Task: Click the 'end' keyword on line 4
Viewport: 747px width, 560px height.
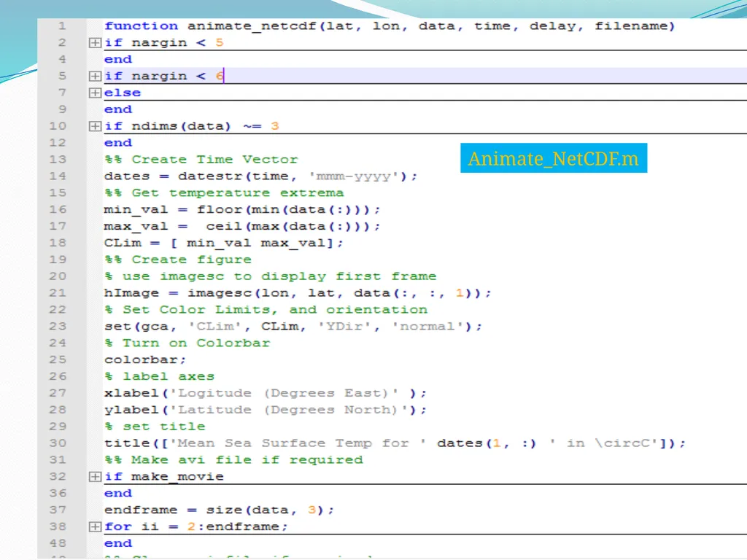Action: pos(118,60)
